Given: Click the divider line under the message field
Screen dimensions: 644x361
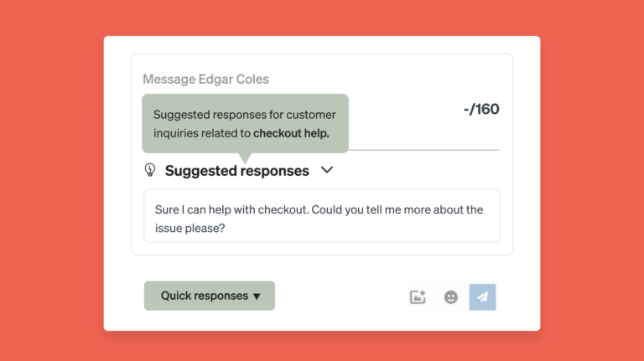Looking at the screenshot, I should click(423, 150).
